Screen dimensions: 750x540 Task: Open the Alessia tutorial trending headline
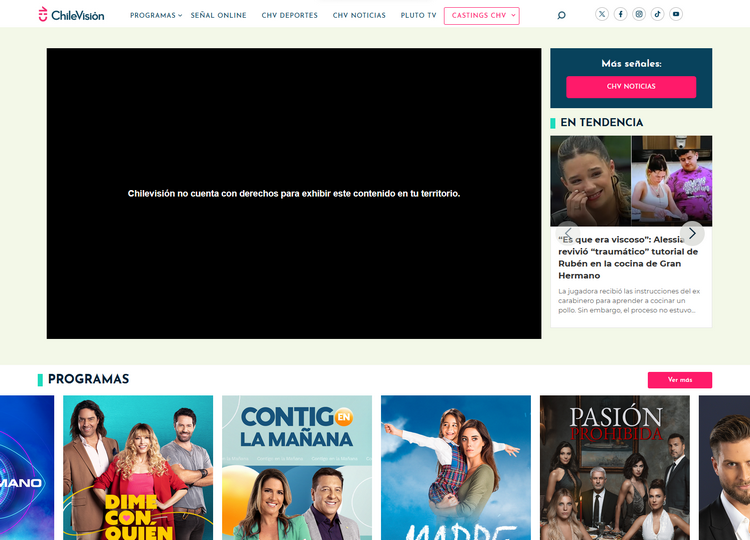pos(628,257)
